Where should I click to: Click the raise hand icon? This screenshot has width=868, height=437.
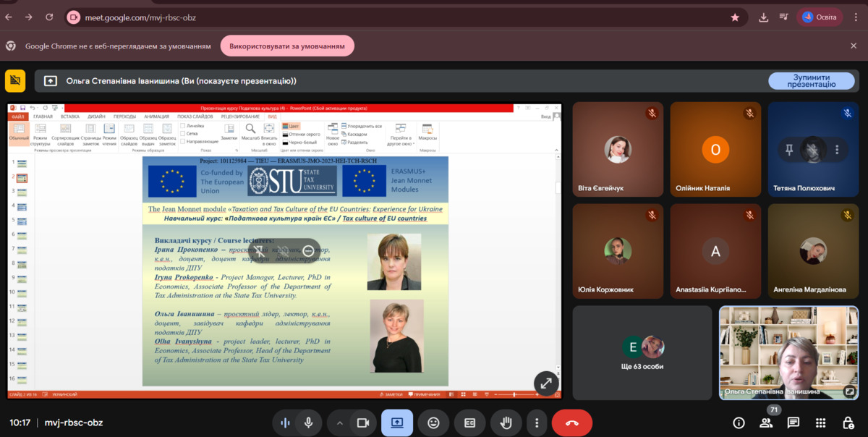506,423
